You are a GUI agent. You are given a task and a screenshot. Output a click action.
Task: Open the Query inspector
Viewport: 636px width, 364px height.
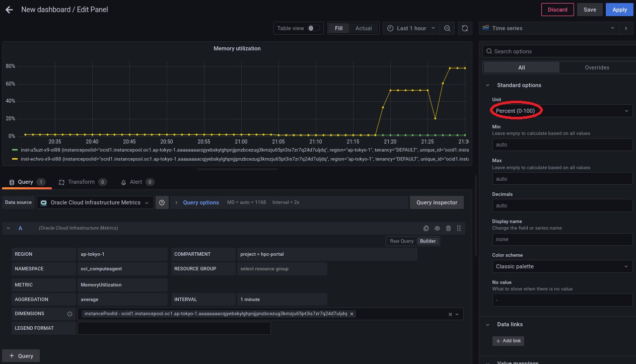[x=437, y=202]
